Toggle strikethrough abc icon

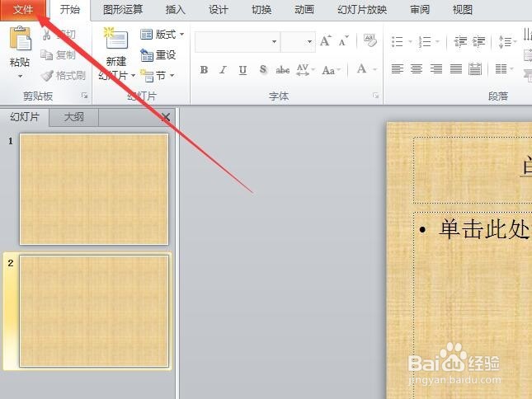[282, 70]
